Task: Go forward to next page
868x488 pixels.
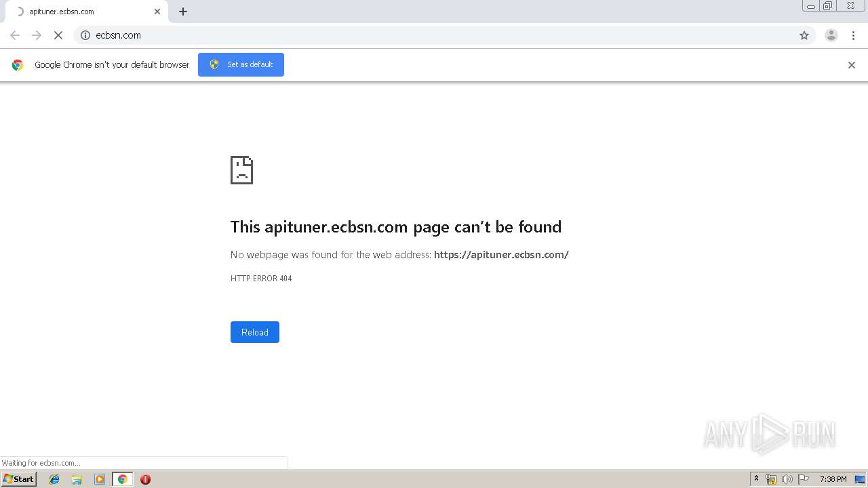Action: click(37, 35)
